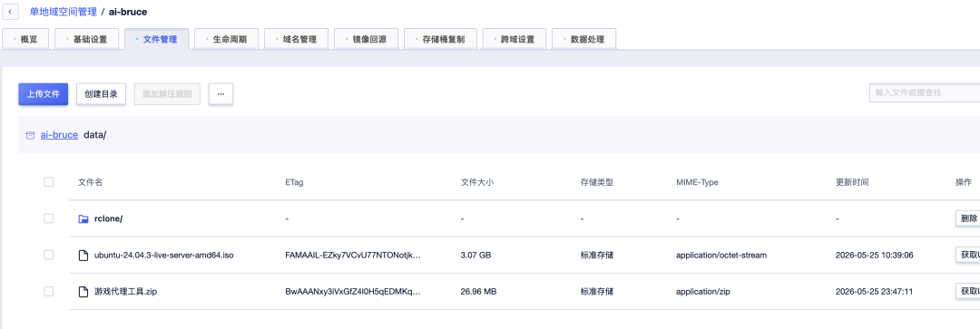Switch to the 概览 tab

(x=25, y=39)
